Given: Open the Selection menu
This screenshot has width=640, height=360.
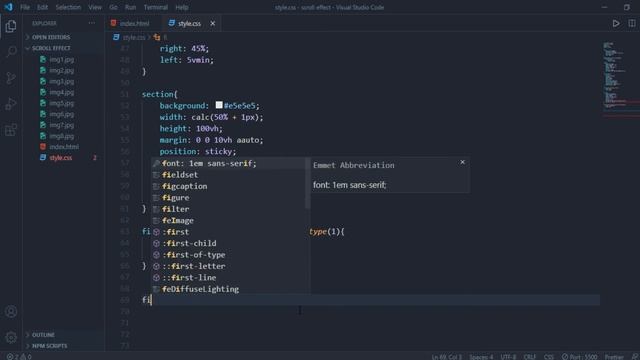Looking at the screenshot, I should 68,7.
